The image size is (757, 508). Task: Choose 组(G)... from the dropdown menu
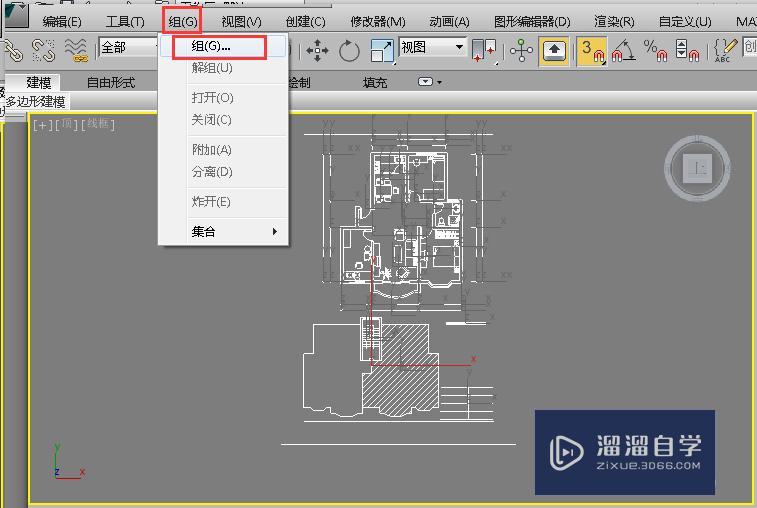[224, 46]
